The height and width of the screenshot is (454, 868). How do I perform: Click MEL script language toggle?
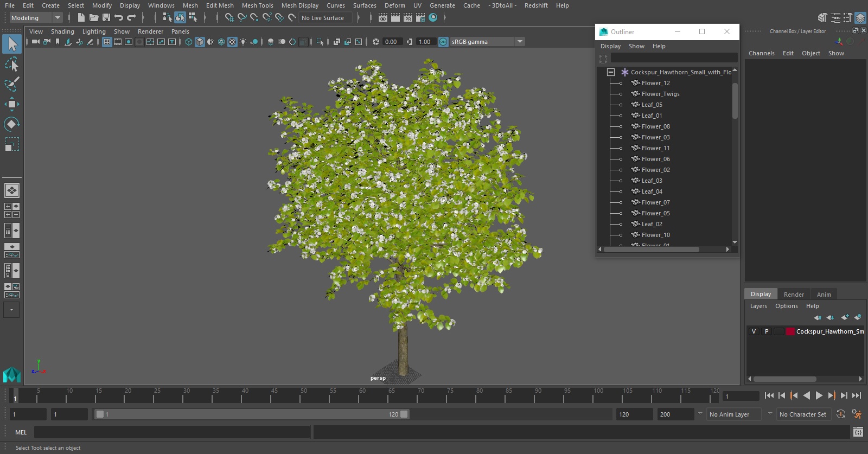click(x=21, y=432)
